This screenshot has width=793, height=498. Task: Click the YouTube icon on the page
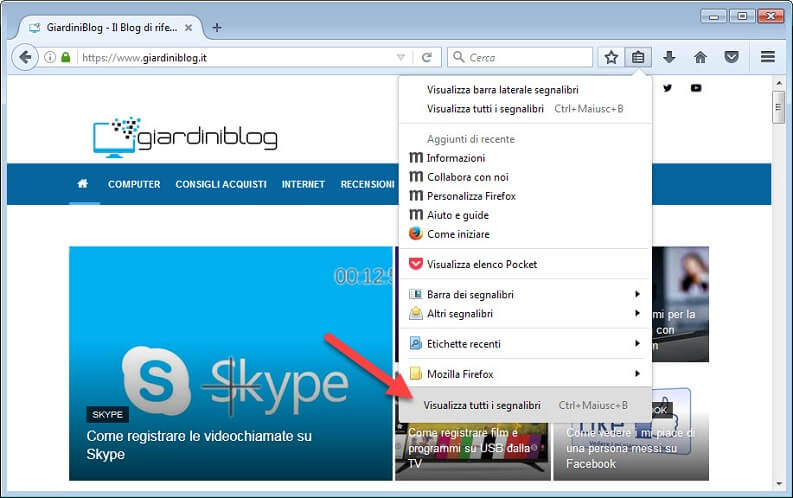696,88
